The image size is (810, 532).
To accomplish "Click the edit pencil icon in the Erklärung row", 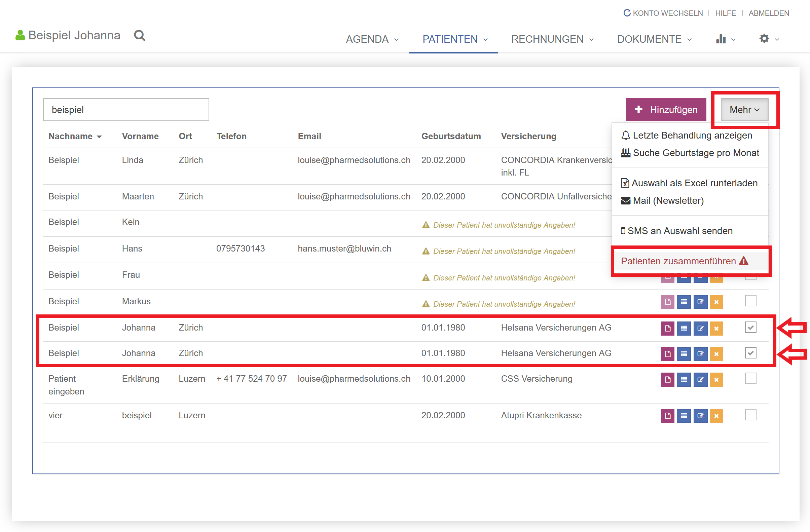I will (700, 379).
